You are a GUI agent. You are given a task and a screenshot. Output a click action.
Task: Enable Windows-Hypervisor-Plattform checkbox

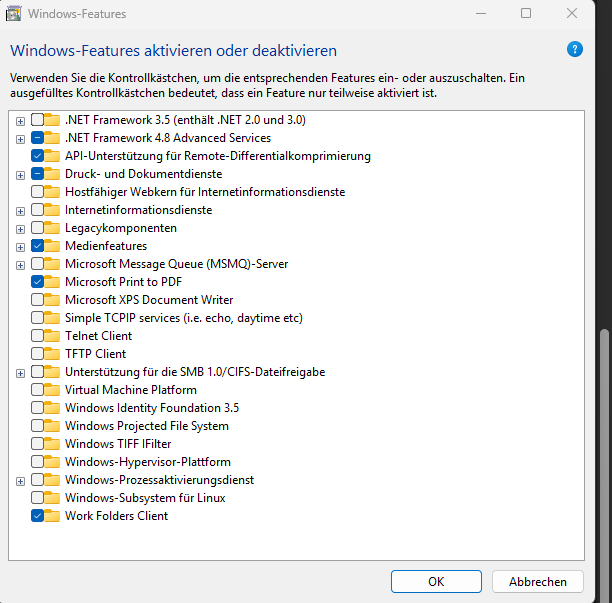(37, 462)
